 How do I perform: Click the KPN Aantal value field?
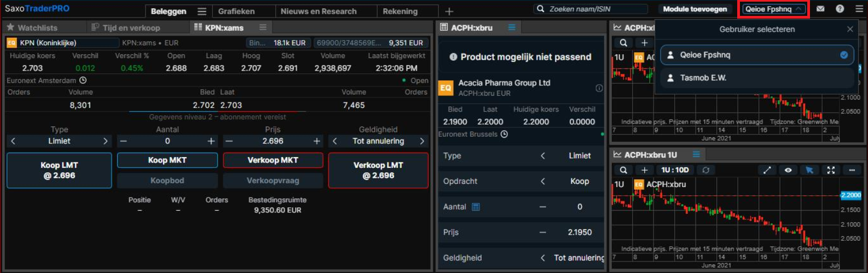(167, 141)
